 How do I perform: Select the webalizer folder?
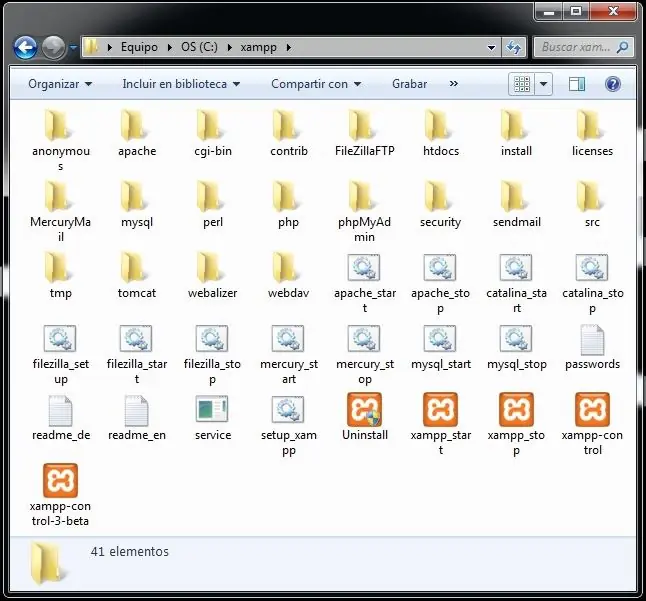tap(210, 267)
